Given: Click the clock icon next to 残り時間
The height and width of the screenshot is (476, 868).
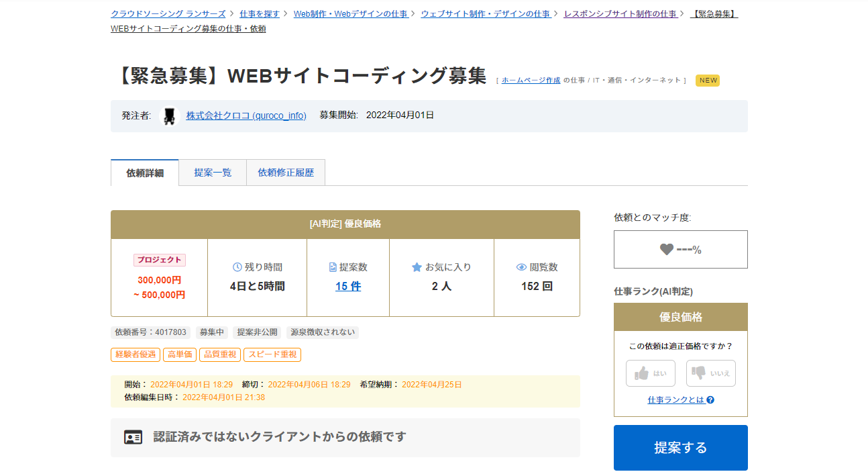Looking at the screenshot, I should [237, 267].
